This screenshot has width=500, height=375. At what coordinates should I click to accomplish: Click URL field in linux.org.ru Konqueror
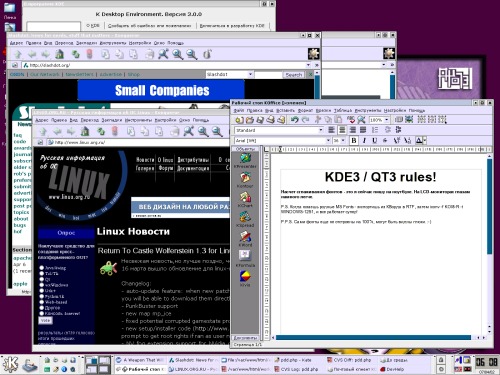click(x=137, y=143)
